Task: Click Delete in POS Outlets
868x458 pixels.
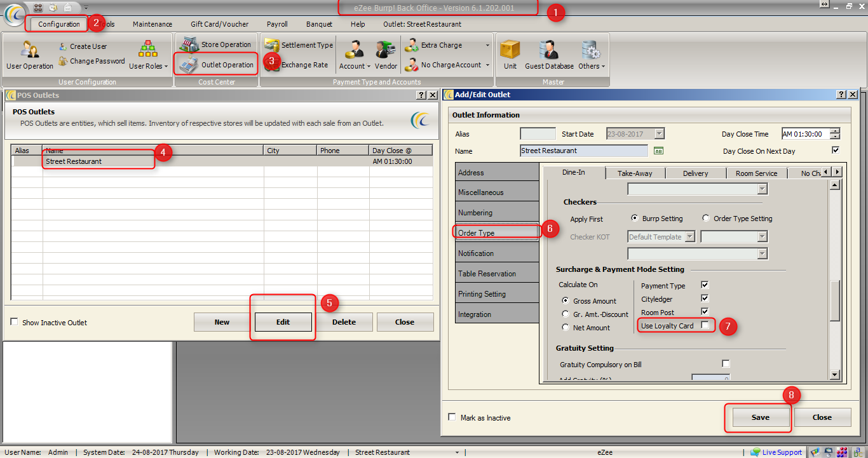Action: click(344, 322)
